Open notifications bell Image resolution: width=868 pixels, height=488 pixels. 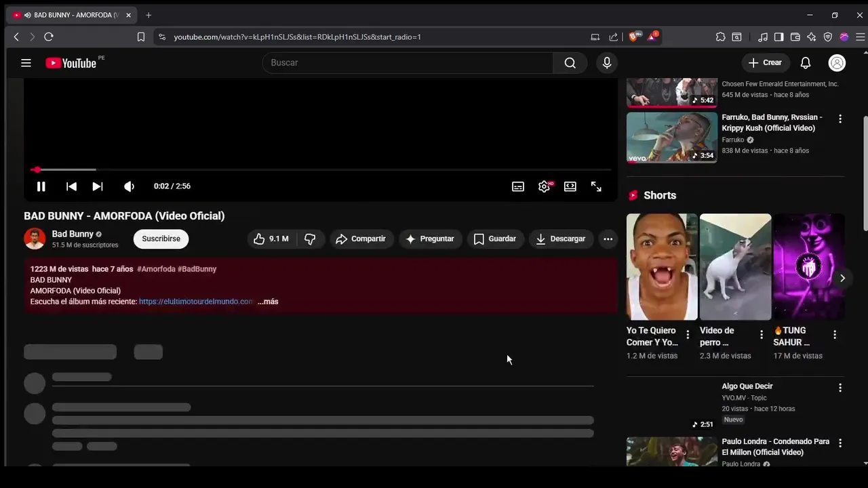(806, 63)
